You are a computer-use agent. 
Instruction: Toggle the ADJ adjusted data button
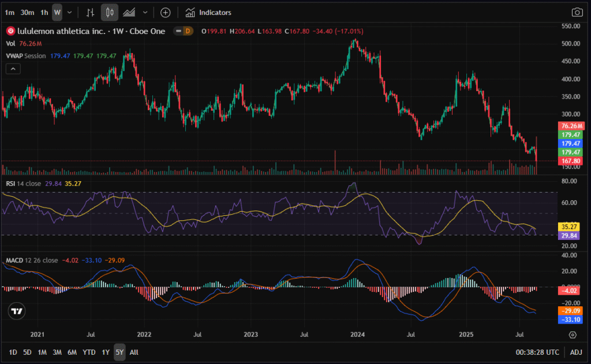pos(576,352)
